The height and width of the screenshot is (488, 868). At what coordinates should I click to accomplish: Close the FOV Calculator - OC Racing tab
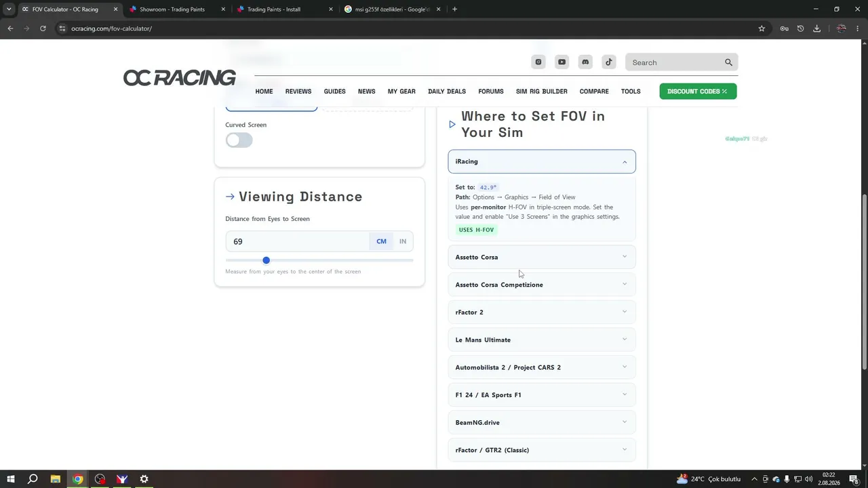pos(115,9)
